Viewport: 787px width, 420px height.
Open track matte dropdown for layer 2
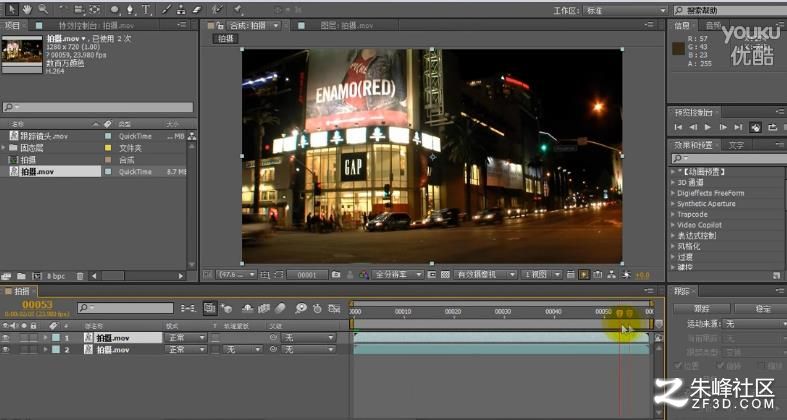coord(243,350)
